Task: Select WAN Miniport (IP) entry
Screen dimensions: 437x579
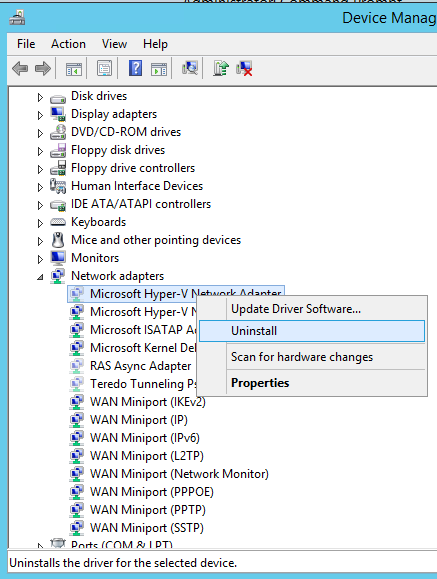Action: click(x=139, y=420)
